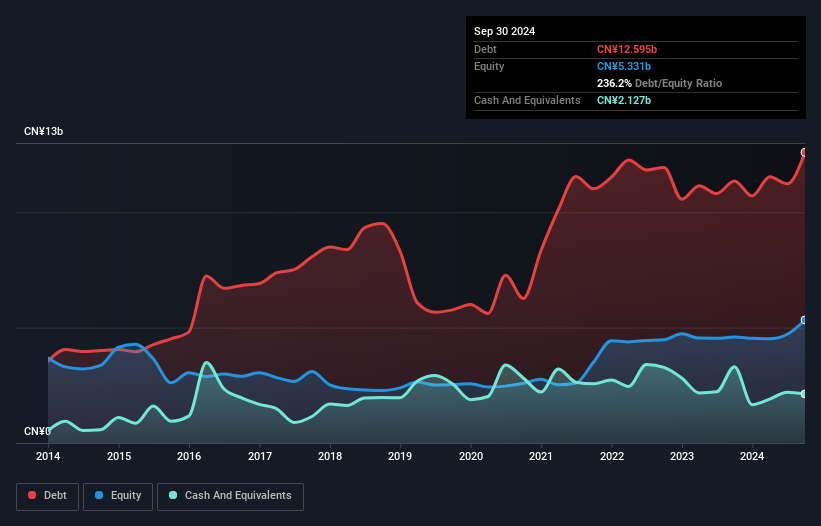
Task: Click the CN¥13b y-axis label
Action: [x=43, y=131]
